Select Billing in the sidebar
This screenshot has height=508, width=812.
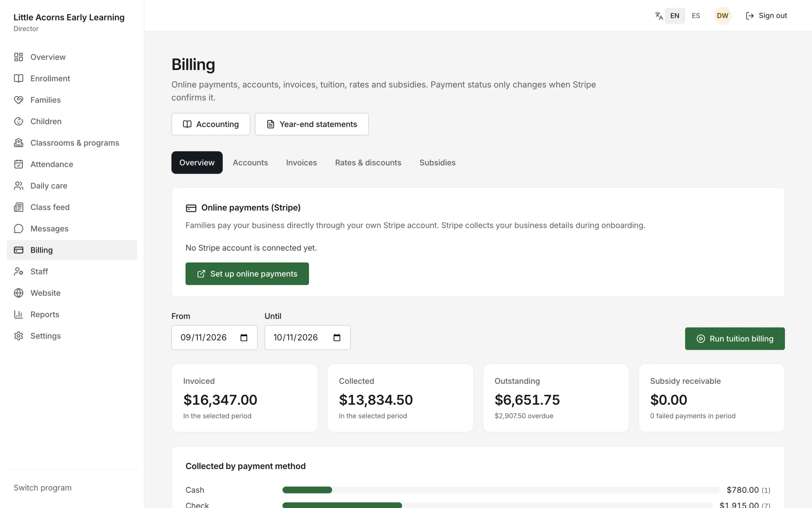pos(72,250)
